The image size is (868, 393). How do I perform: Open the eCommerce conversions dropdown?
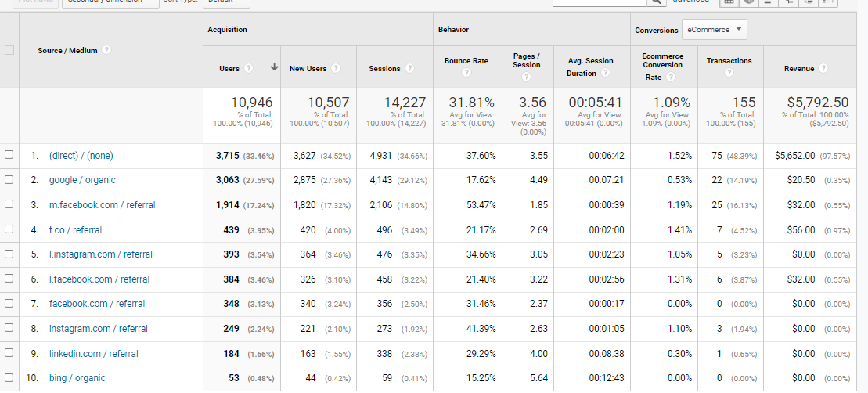pos(714,29)
